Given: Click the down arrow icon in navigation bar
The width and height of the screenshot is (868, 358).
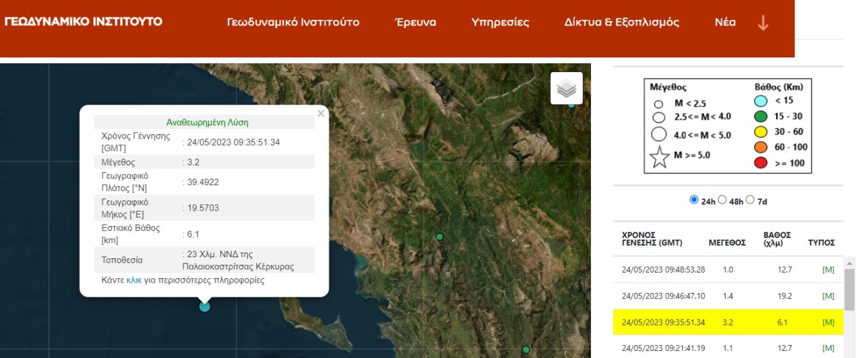Looking at the screenshot, I should pyautogui.click(x=763, y=23).
